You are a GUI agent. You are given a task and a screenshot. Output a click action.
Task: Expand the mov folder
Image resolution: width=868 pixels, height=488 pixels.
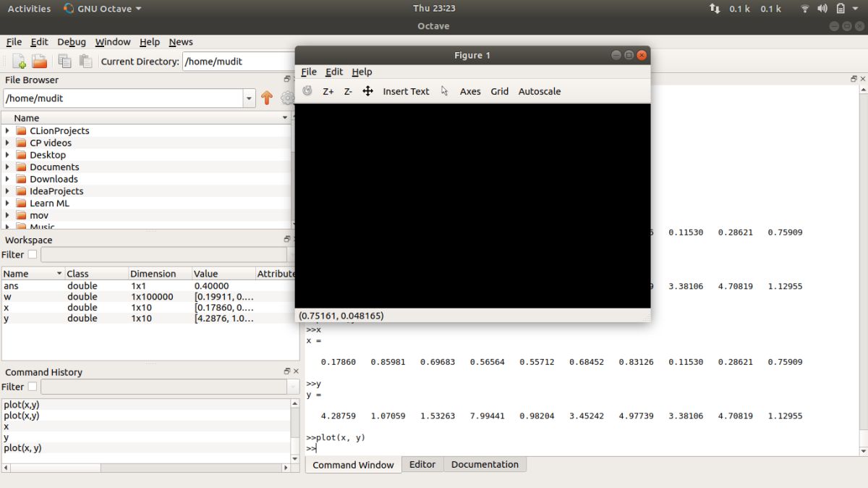point(7,215)
